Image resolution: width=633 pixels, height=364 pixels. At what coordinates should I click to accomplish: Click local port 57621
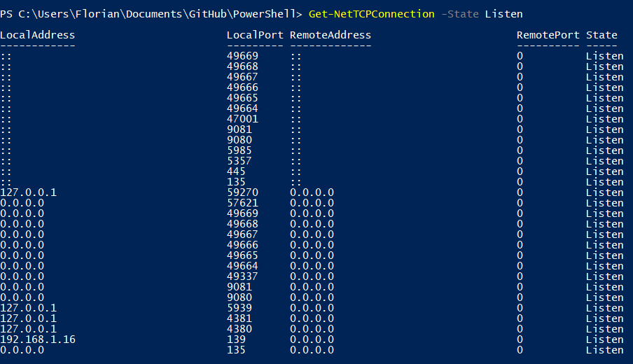click(x=242, y=203)
